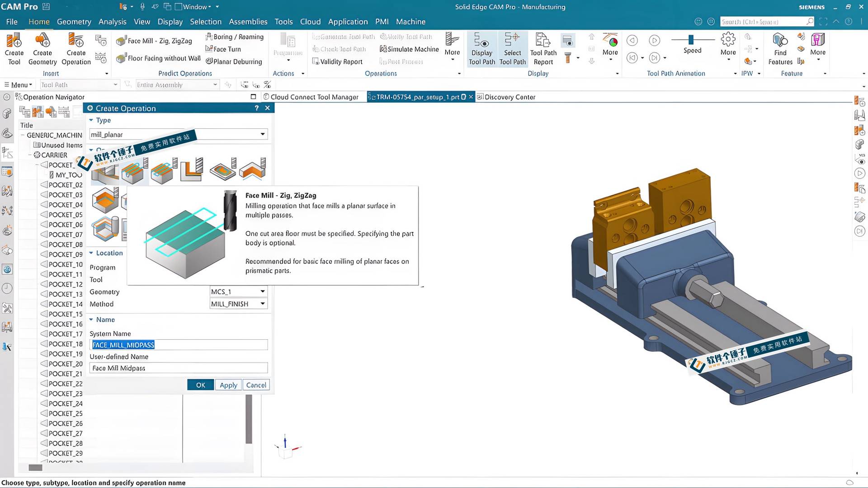Viewport: 868px width, 488px height.
Task: Open the Tool Path Report
Action: pos(543,49)
